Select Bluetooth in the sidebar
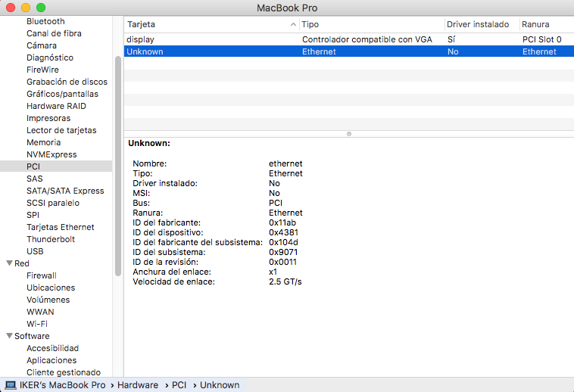Image resolution: width=574 pixels, height=392 pixels. tap(45, 21)
